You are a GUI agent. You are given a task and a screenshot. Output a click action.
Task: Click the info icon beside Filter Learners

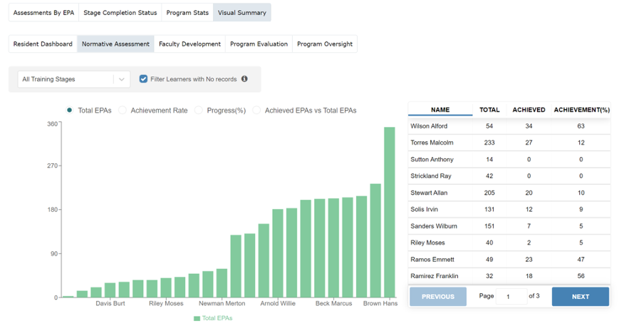[244, 79]
